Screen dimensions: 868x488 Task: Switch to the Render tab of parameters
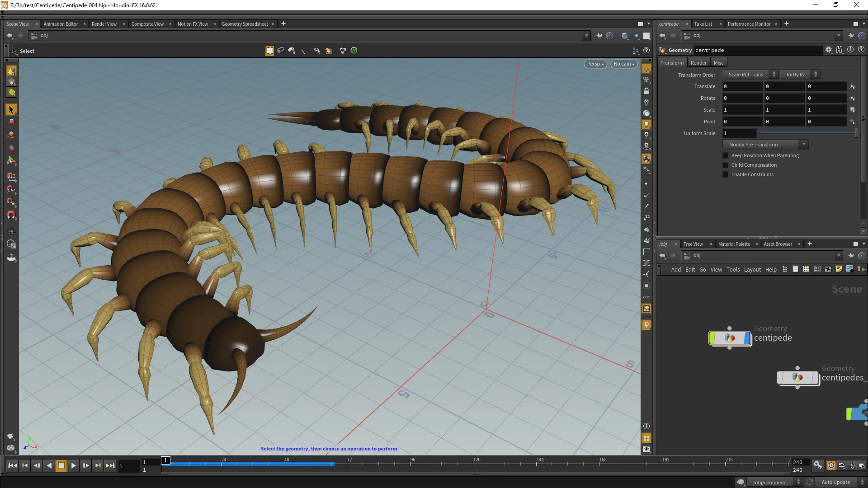698,62
